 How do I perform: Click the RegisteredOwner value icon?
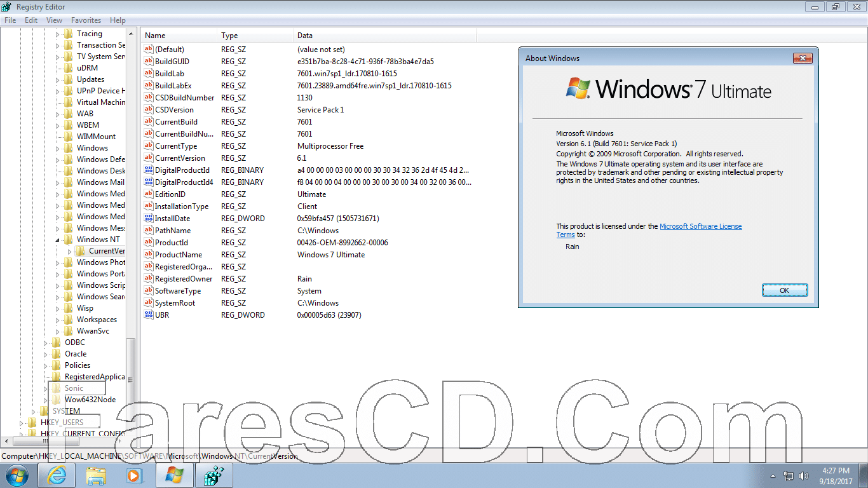pos(149,279)
